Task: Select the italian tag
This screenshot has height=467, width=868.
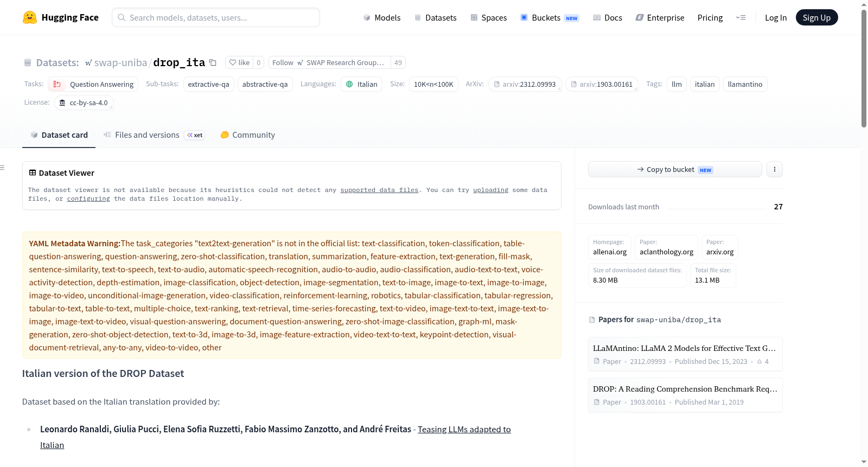Action: 705,84
